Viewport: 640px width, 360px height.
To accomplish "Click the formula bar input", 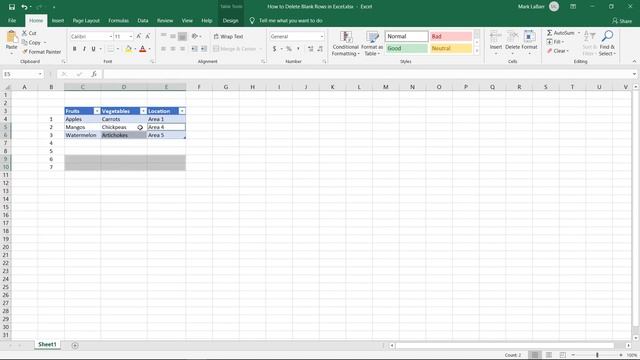I will click(x=367, y=74).
